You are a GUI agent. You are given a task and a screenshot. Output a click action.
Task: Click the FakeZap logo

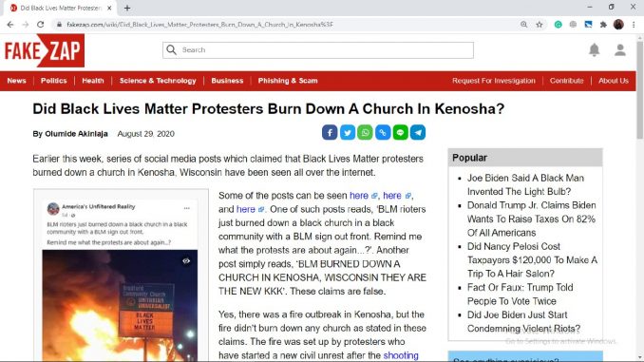(x=43, y=50)
